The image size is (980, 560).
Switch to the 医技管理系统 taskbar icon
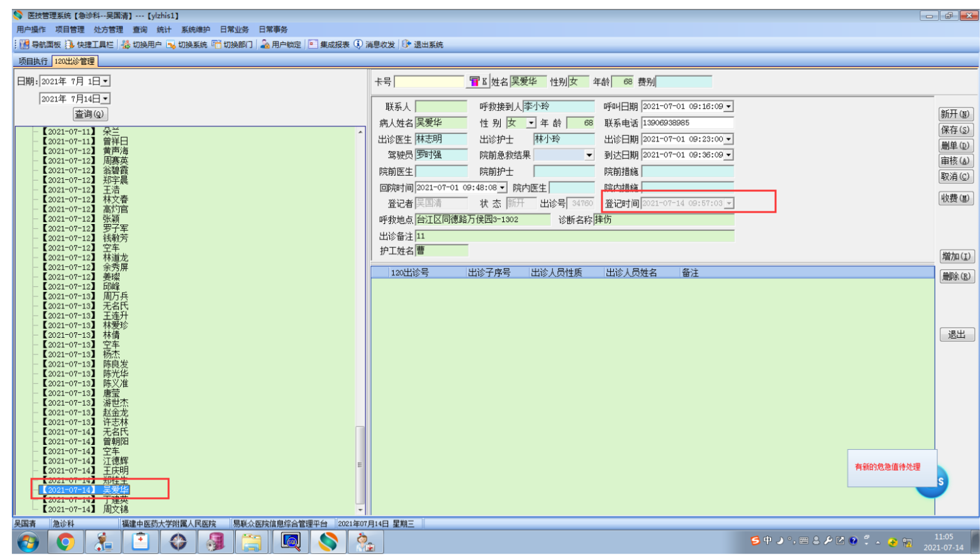tap(328, 542)
